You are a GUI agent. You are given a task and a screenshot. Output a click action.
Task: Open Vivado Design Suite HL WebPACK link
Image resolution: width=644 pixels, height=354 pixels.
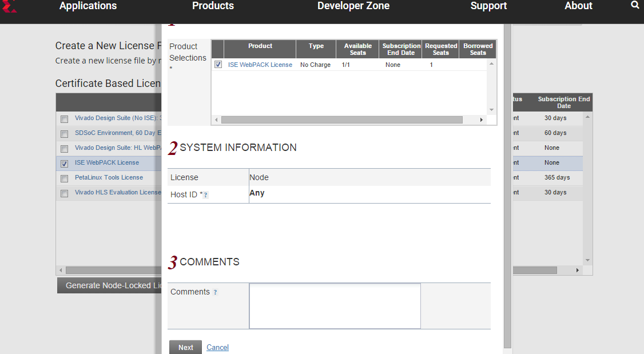118,148
